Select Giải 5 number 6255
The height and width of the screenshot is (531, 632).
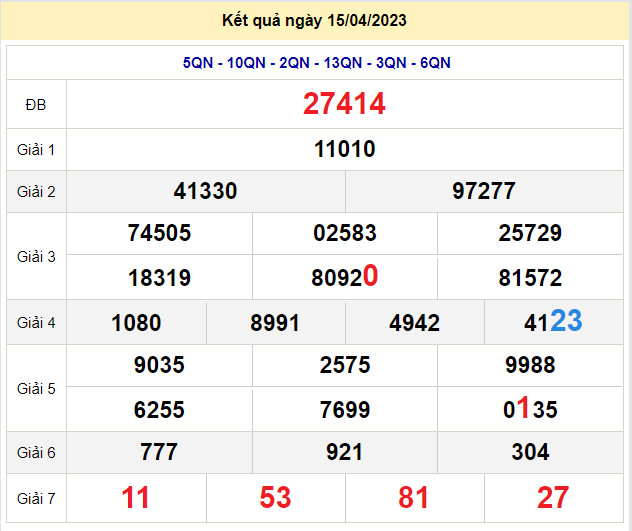[x=159, y=410]
